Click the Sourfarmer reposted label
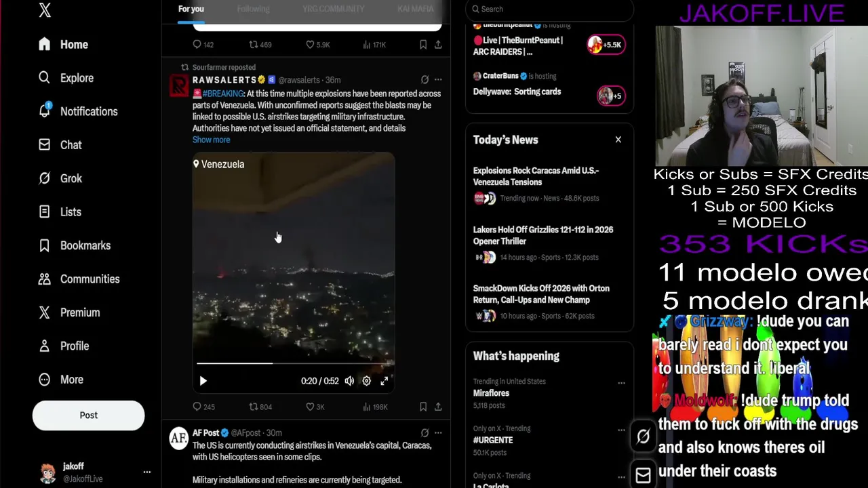Image resolution: width=868 pixels, height=488 pixels. 224,67
